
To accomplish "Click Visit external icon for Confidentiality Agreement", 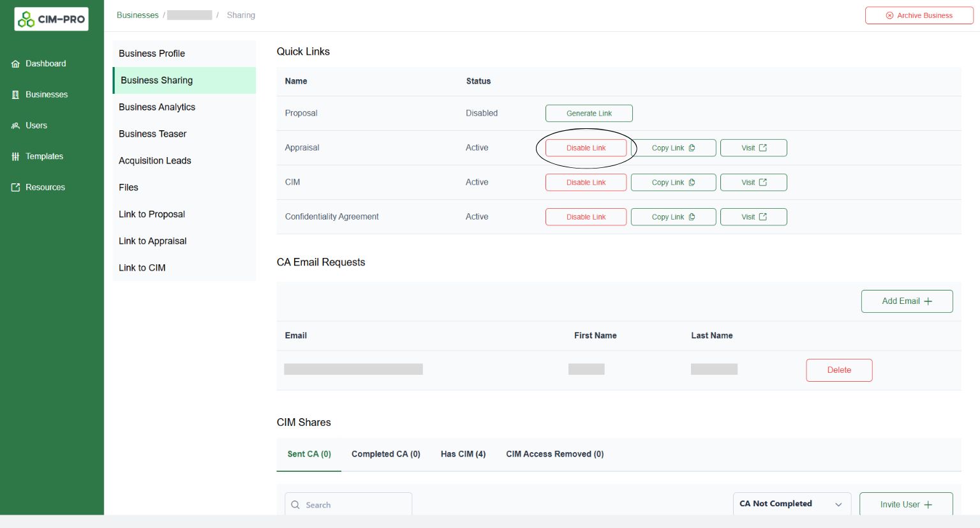I will pos(762,216).
